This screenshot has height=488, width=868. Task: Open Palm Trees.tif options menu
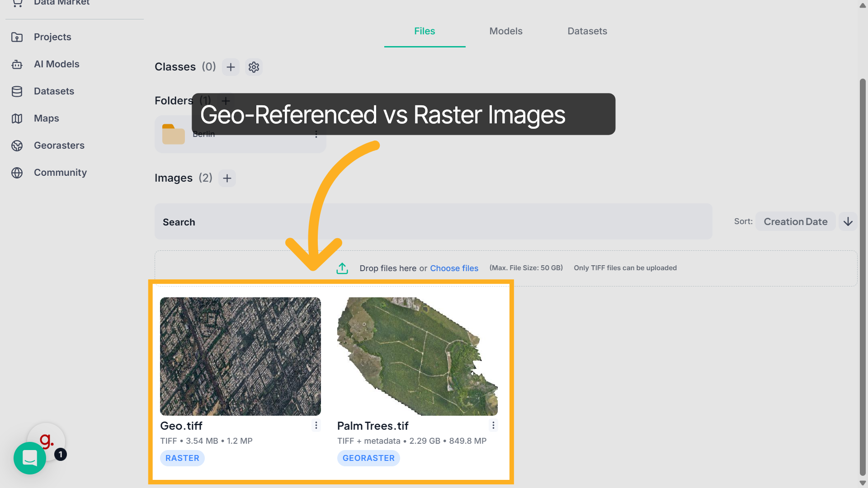tap(493, 425)
